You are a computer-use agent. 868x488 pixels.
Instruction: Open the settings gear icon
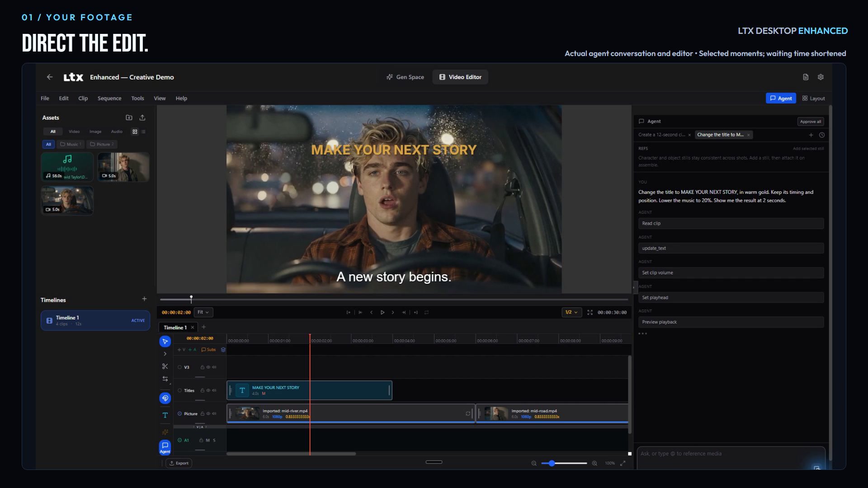tap(821, 77)
